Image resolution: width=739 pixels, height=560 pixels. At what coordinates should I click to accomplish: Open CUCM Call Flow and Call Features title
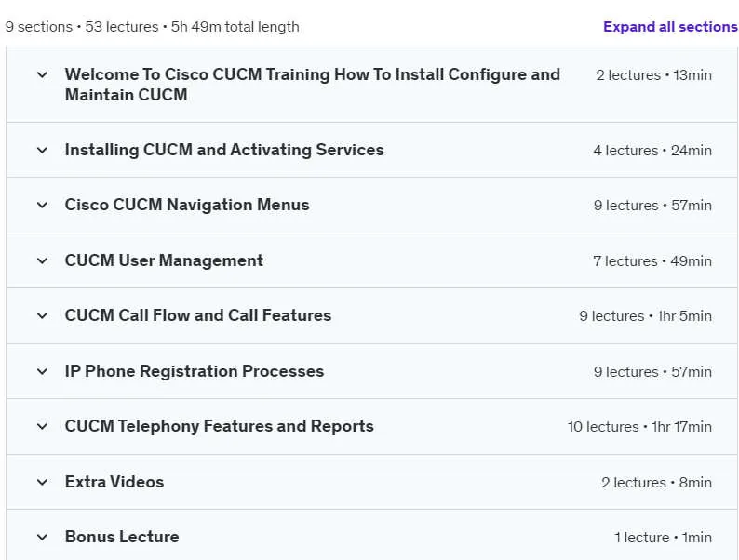point(198,315)
